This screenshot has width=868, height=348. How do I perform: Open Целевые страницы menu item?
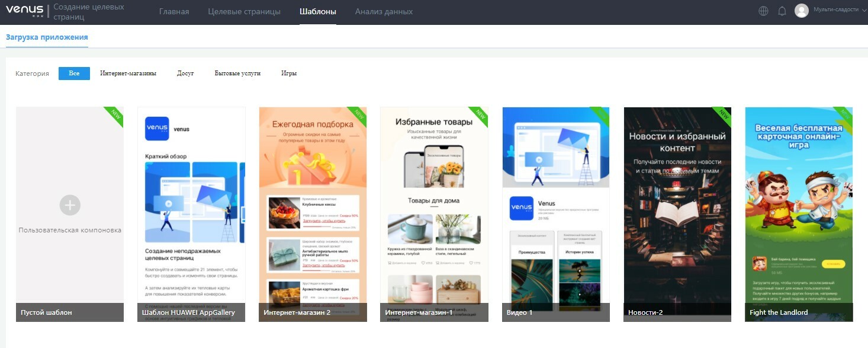tap(245, 12)
